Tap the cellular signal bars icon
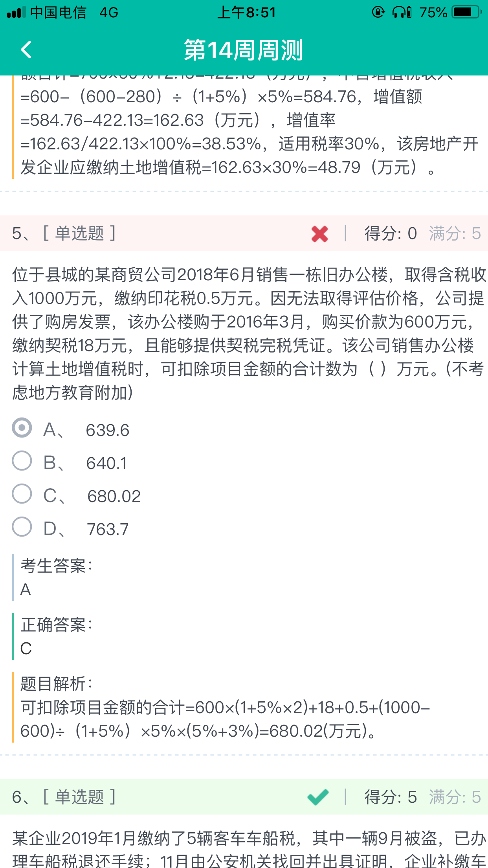Screen dimensions: 488x868 pyautogui.click(x=17, y=13)
